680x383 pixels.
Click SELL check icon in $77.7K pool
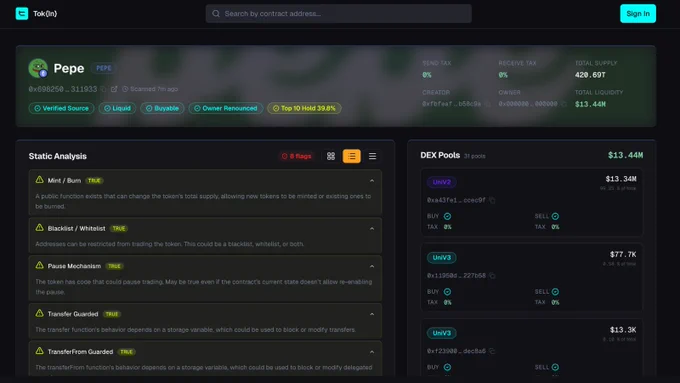555,291
